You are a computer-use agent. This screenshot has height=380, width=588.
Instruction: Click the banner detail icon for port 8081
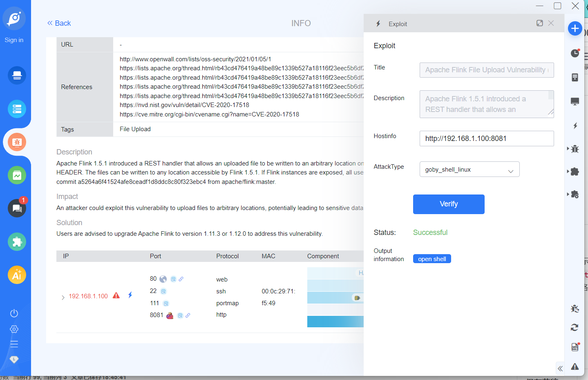(180, 315)
